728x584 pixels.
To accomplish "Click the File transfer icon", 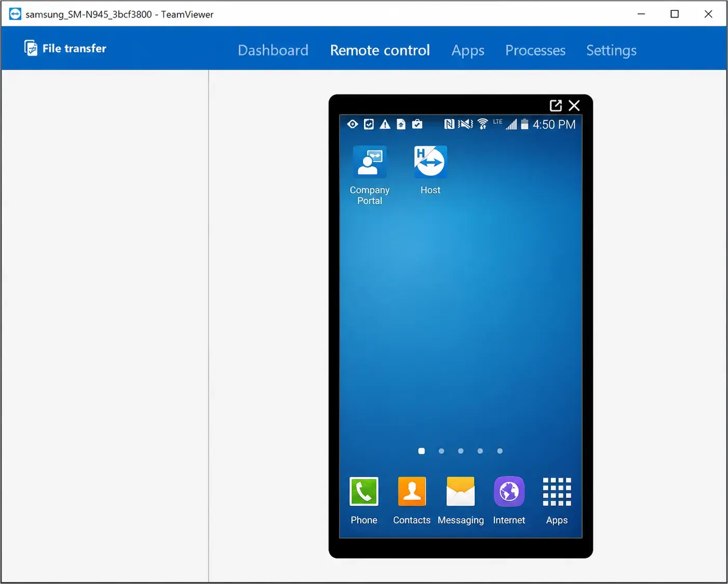I will (x=31, y=48).
